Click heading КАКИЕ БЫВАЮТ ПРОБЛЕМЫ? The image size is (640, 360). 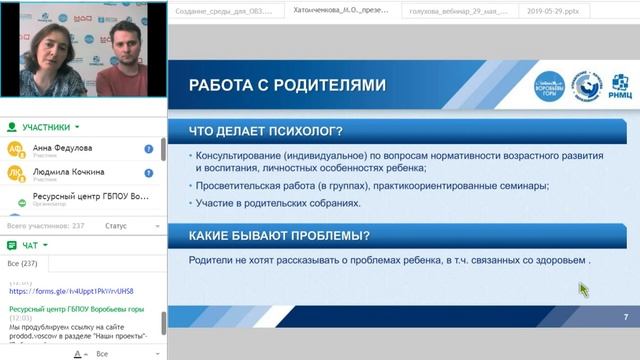tap(279, 236)
